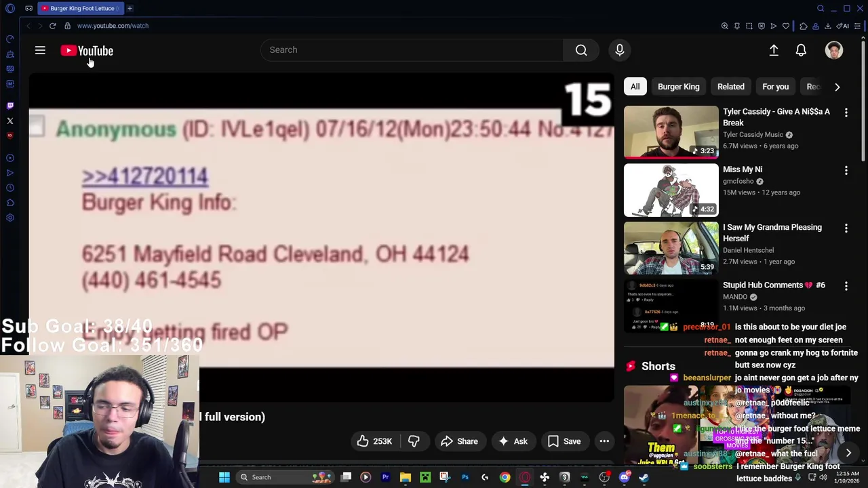Dislike the video
The image size is (868, 488).
point(414,441)
